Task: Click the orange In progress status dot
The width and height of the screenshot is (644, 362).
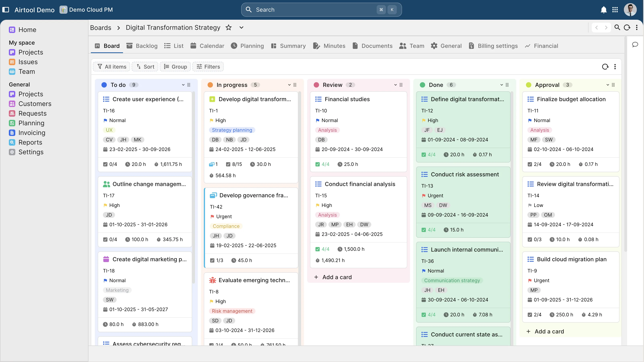Action: [210, 85]
